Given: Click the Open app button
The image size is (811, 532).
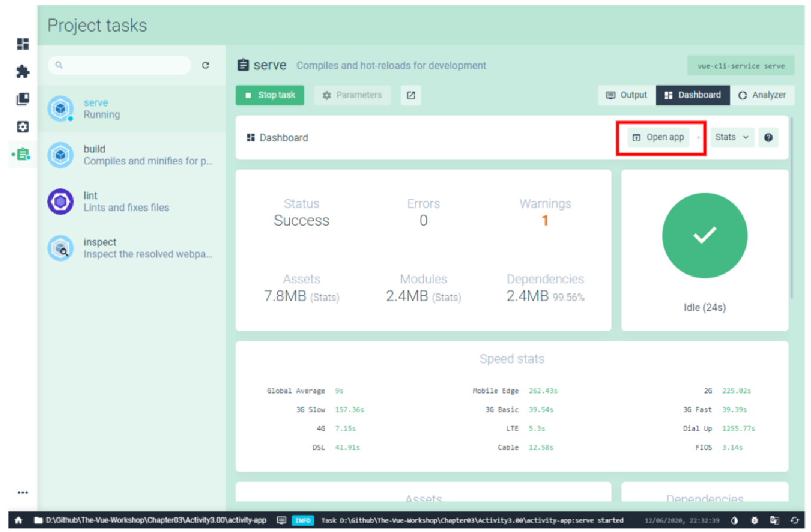Looking at the screenshot, I should pyautogui.click(x=658, y=137).
